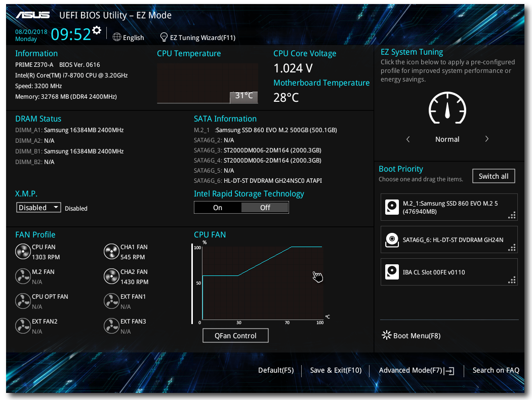
Task: Click the Switch all button in Boot Priority
Action: pos(494,176)
